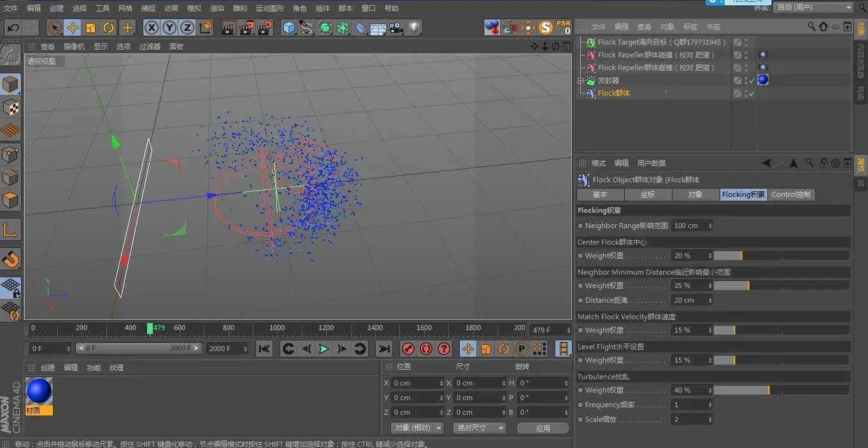Add a floor environment object
The width and height of the screenshot is (868, 448).
click(x=378, y=27)
